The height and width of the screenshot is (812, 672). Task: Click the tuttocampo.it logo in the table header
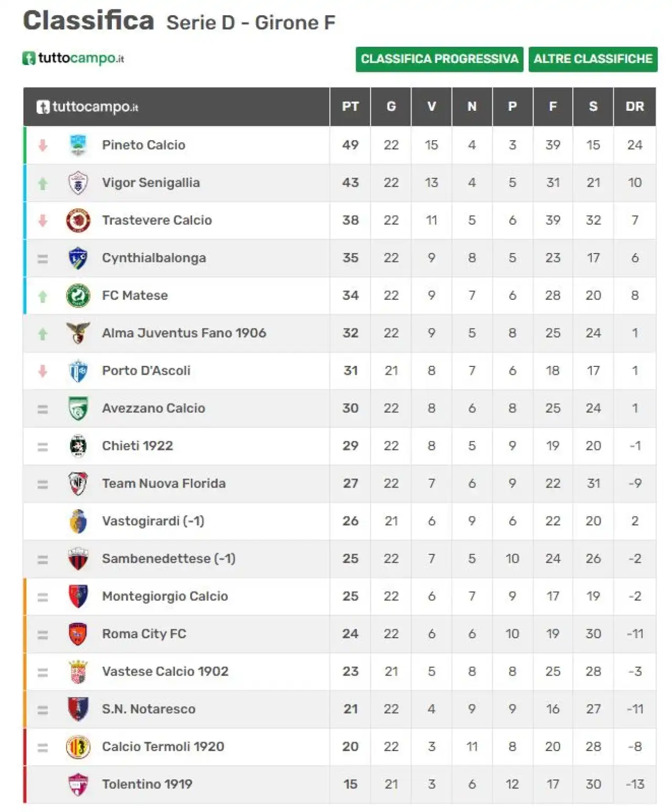click(87, 107)
